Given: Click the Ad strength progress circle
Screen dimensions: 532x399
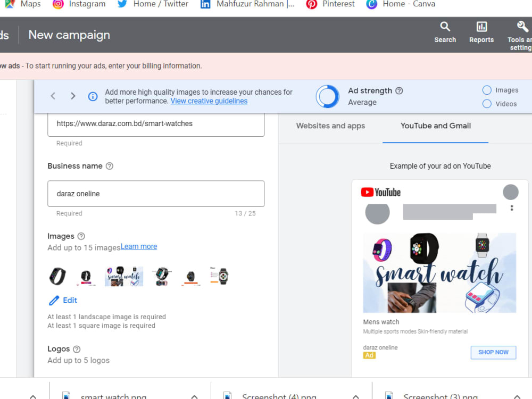Looking at the screenshot, I should tap(327, 96).
